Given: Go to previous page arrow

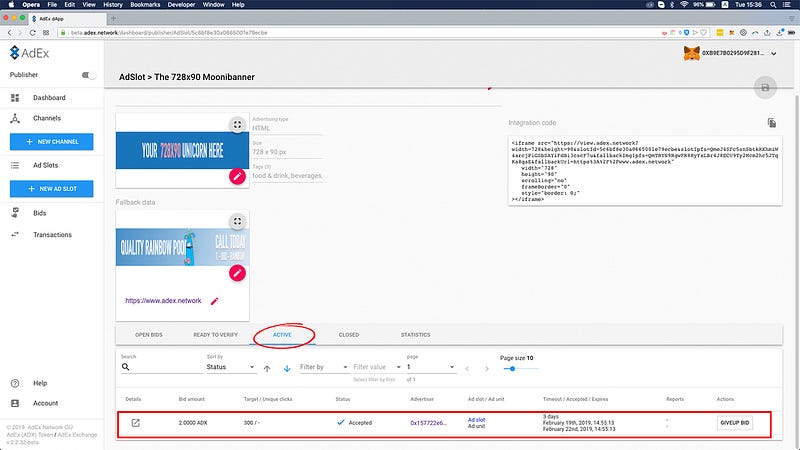Looking at the screenshot, I should pos(467,368).
